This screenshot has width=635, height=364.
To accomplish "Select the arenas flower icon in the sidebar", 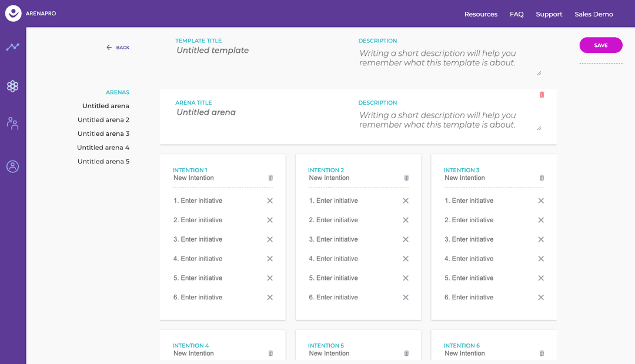I will [x=12, y=86].
